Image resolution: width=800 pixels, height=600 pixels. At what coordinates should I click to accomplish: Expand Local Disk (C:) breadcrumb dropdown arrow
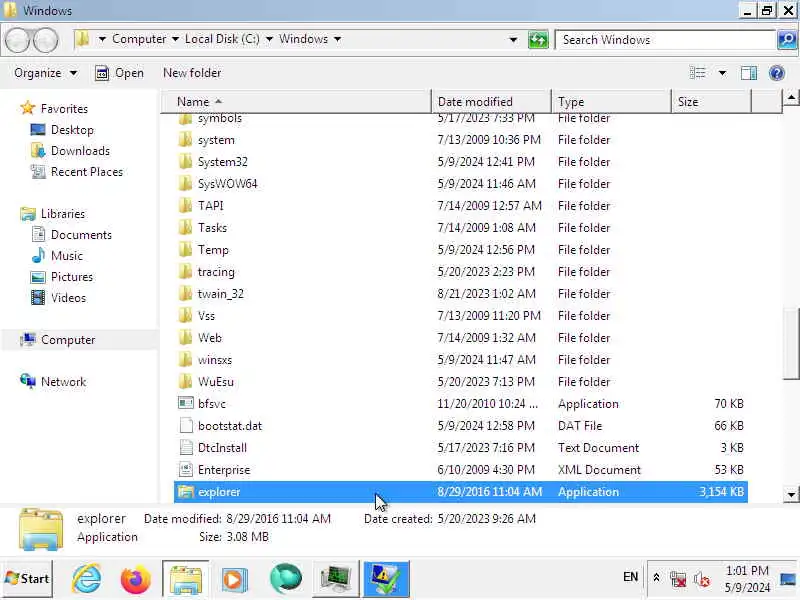[x=269, y=39]
